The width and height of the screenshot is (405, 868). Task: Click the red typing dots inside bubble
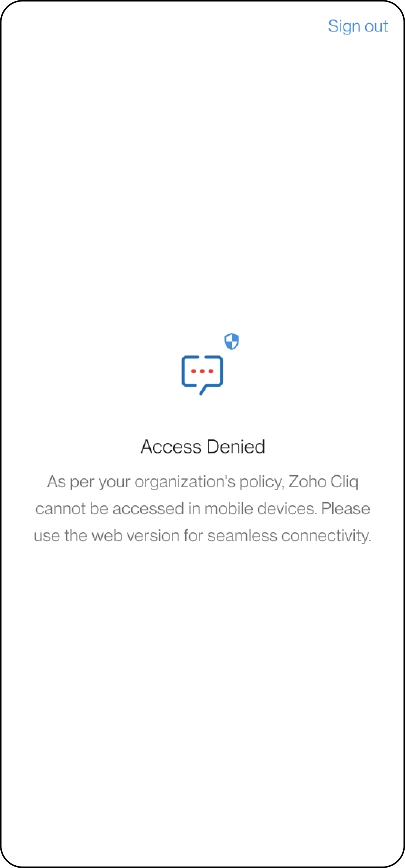tap(202, 371)
